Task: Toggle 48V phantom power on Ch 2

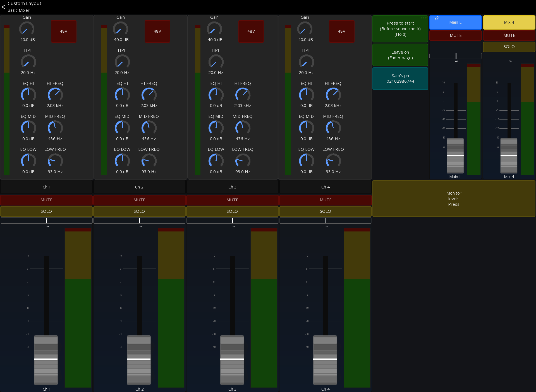Action: (x=157, y=31)
